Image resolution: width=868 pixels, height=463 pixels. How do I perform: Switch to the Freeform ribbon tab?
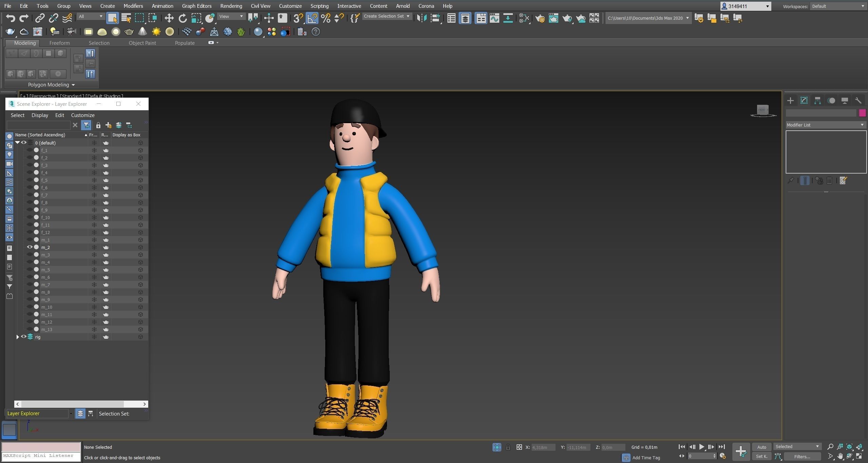[x=59, y=43]
